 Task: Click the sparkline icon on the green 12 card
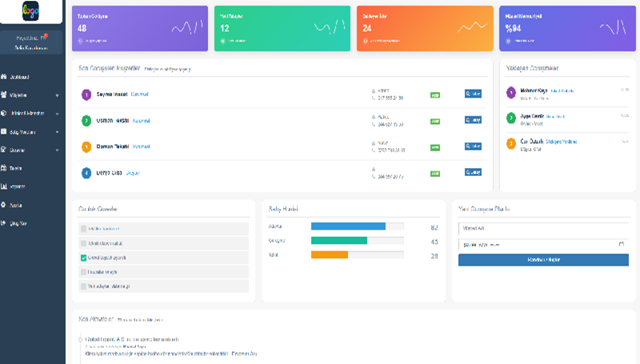[x=330, y=27]
